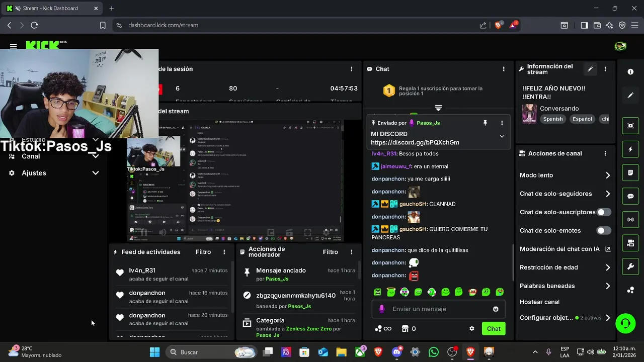Click the taskbar Buscar search box

pos(211,352)
